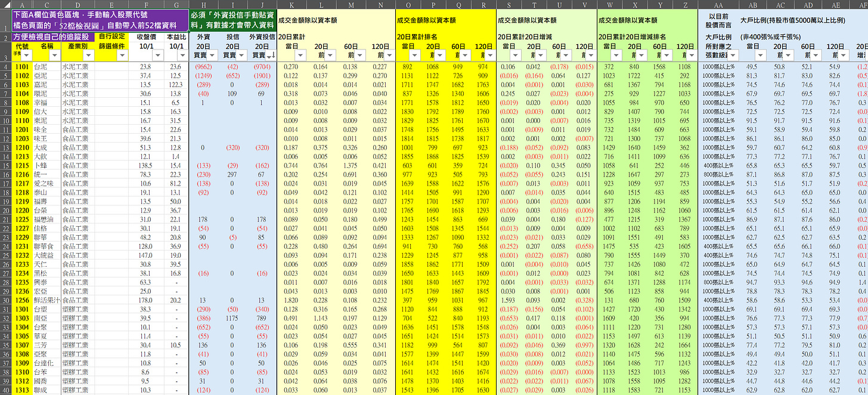Viewport: 868px width, 395px height.
Task: Open the sorted 外資投信 filter in column J
Action: [x=271, y=55]
